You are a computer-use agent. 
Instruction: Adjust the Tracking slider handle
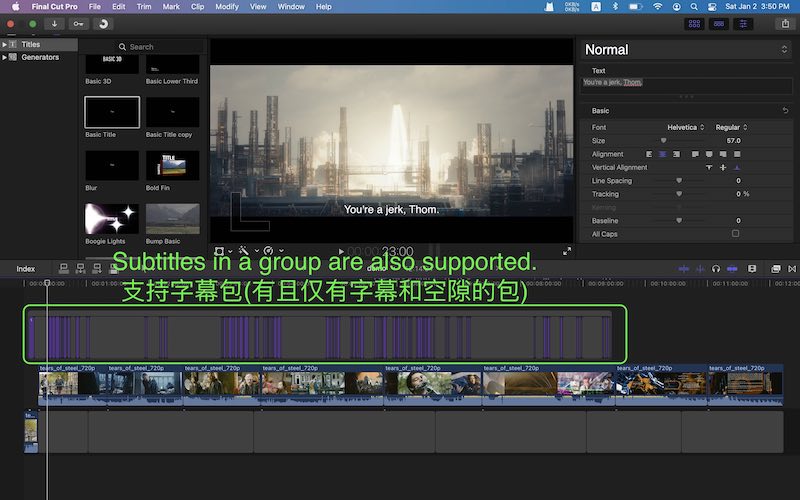679,194
